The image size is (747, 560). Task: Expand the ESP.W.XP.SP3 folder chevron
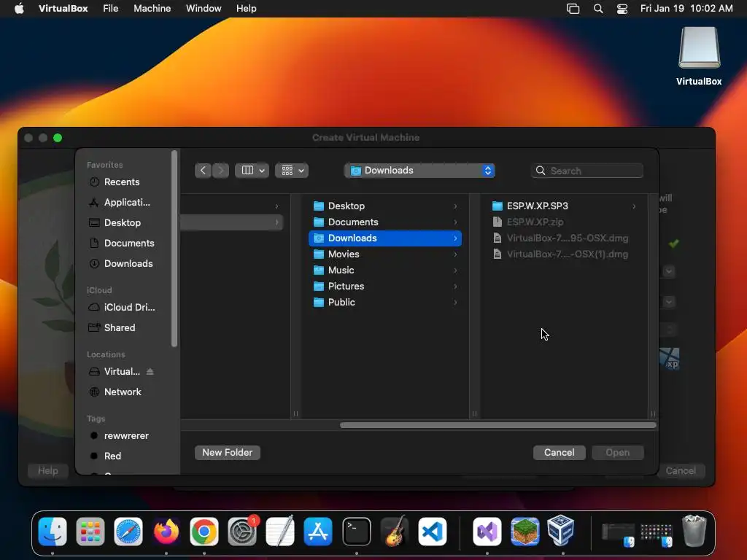point(634,206)
